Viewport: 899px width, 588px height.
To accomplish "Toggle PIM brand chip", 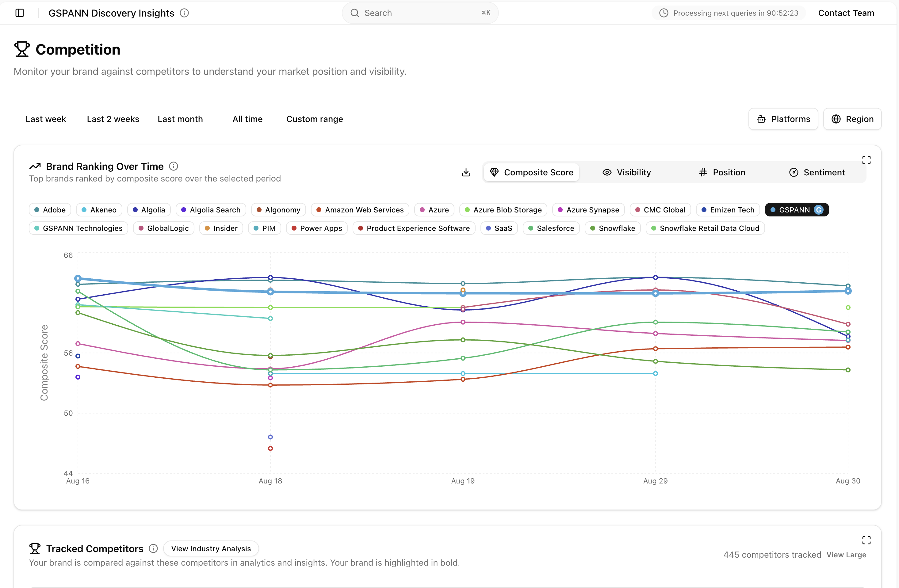I will (x=264, y=228).
